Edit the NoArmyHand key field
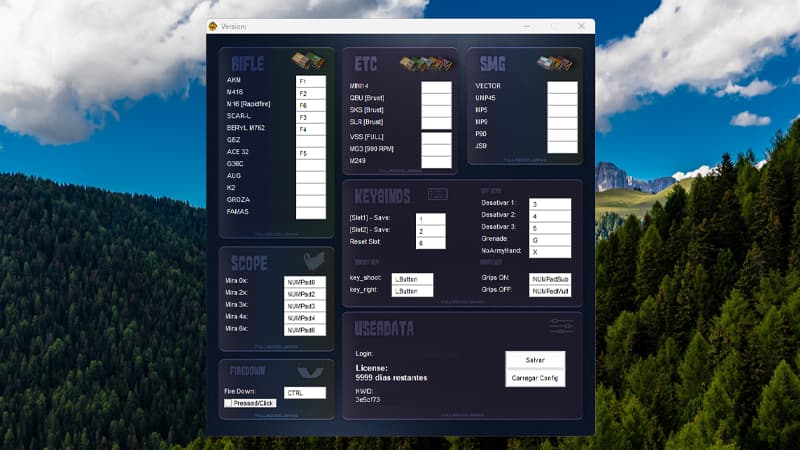 [550, 252]
